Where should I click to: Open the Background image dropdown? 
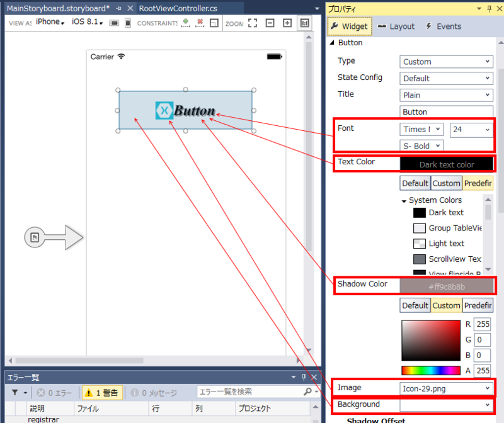(446, 405)
